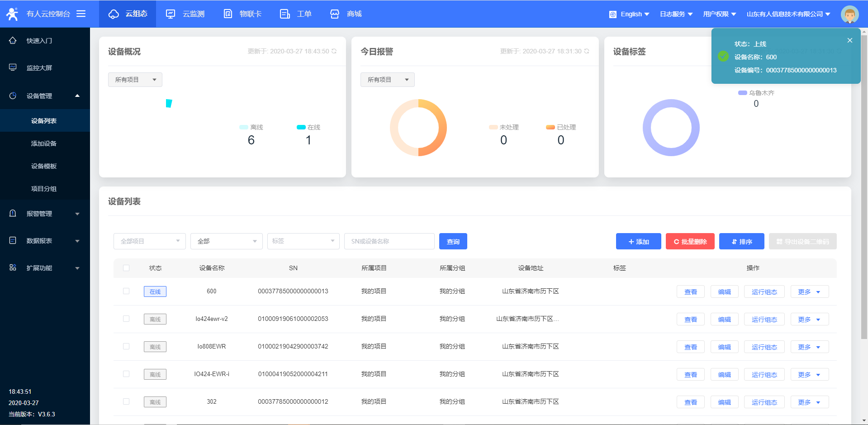The image size is (868, 425).
Task: Click the 监控大屏 monitor icon in sidebar
Action: [13, 67]
